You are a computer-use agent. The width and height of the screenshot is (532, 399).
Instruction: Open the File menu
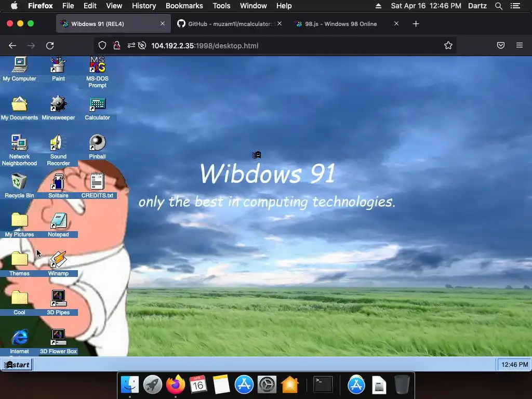[68, 6]
